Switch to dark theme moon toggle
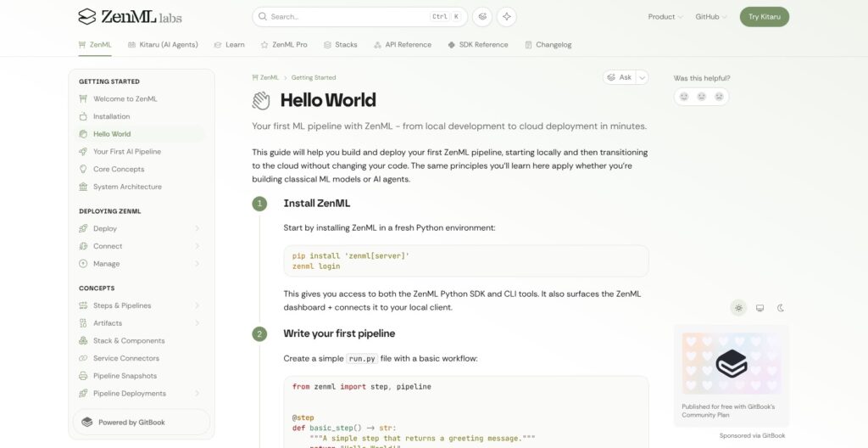The height and width of the screenshot is (448, 868). coord(781,308)
